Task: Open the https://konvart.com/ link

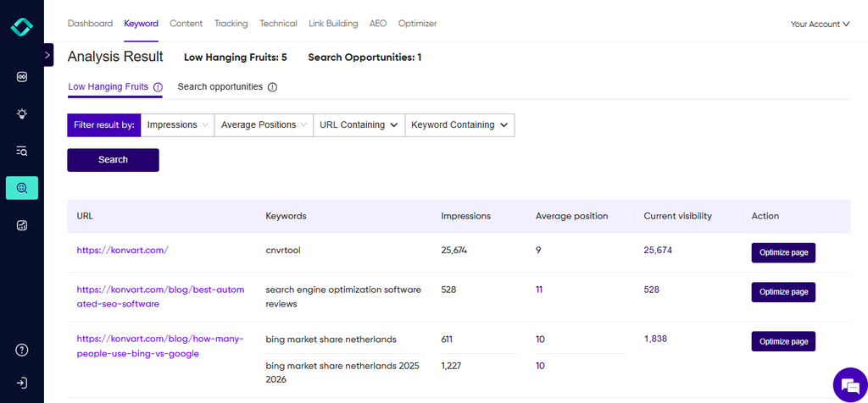Action: [122, 250]
